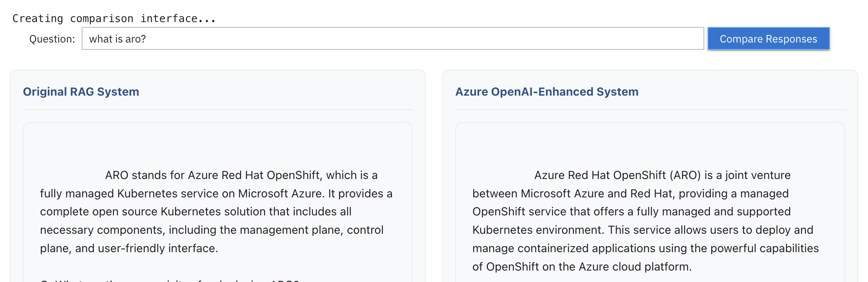Focus the Question input field
The width and height of the screenshot is (868, 282).
click(x=392, y=39)
